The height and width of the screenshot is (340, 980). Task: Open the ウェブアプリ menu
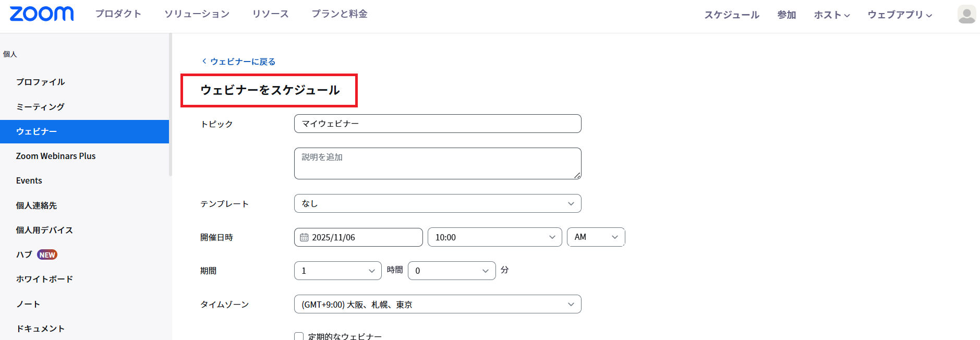[899, 15]
